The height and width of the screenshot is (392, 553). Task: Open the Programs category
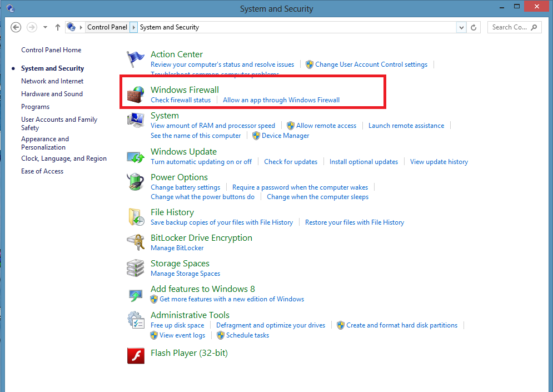pyautogui.click(x=35, y=107)
